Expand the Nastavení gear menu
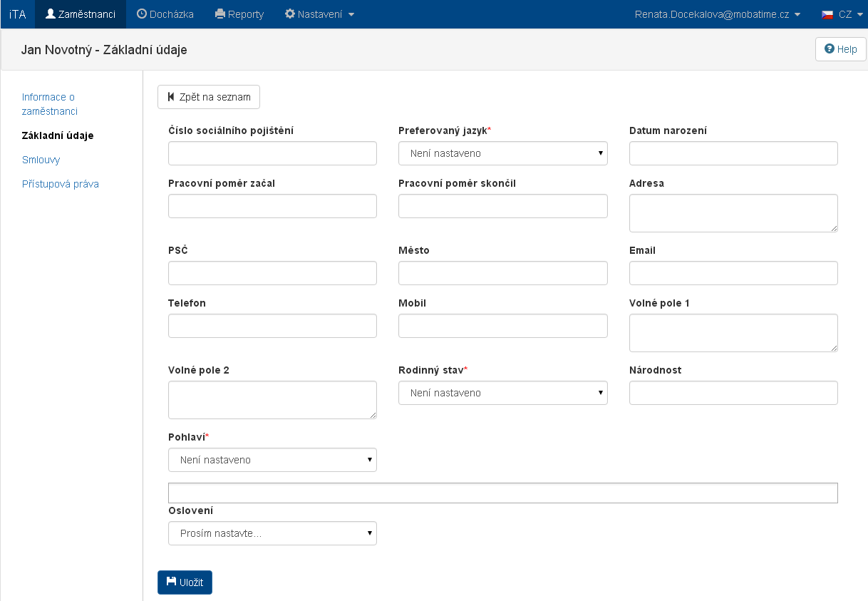 [319, 14]
